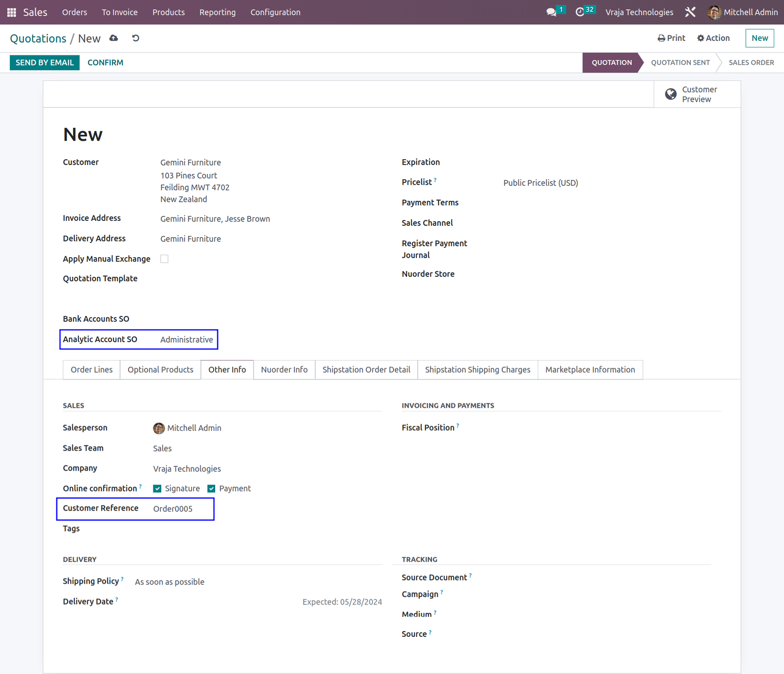
Task: Open the Shipping Policy selection field
Action: click(258, 581)
